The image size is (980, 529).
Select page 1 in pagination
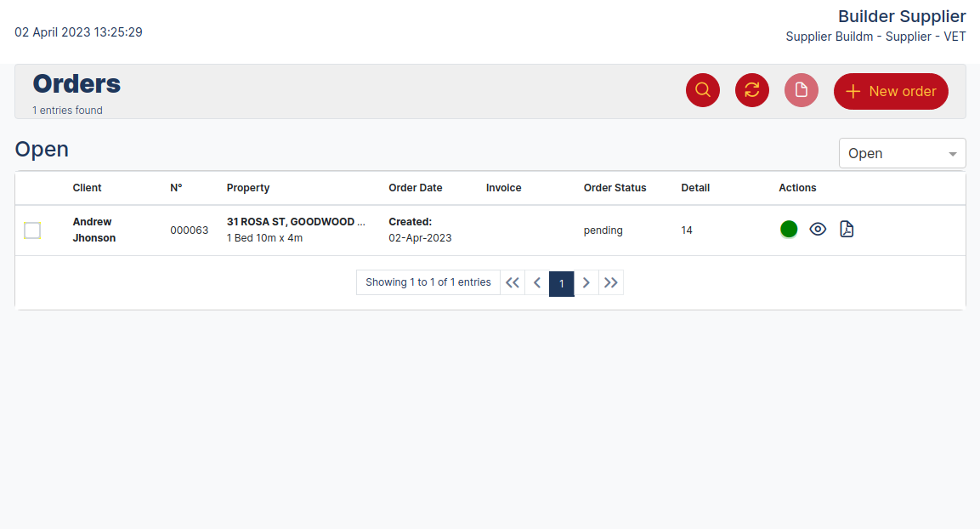click(562, 284)
